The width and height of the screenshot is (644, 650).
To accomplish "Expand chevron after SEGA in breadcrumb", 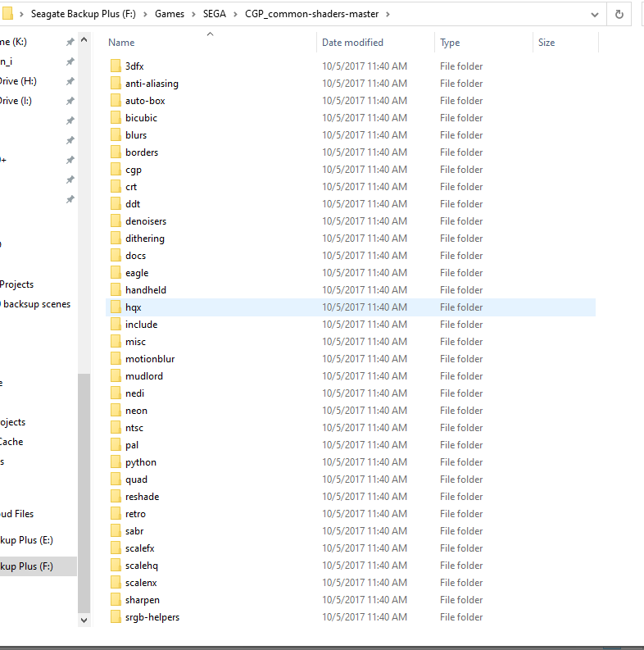I will [x=235, y=14].
